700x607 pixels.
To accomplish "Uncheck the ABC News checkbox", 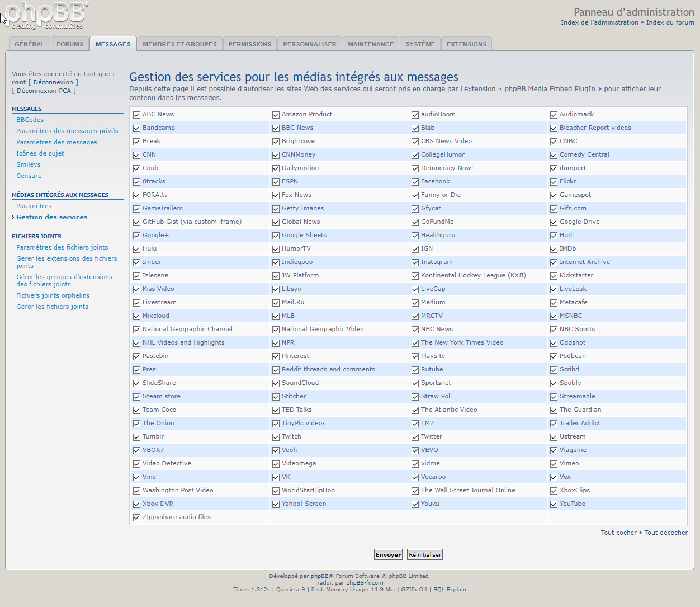I will pos(137,115).
